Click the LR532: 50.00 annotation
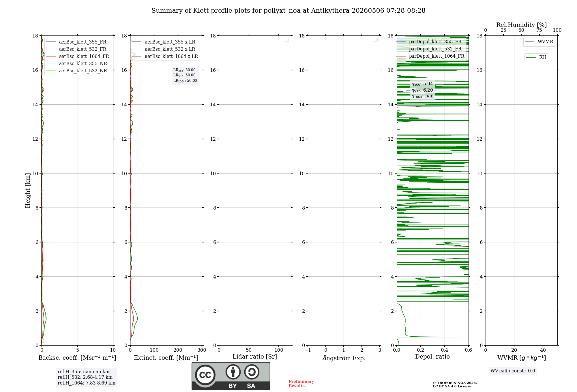 pos(184,75)
